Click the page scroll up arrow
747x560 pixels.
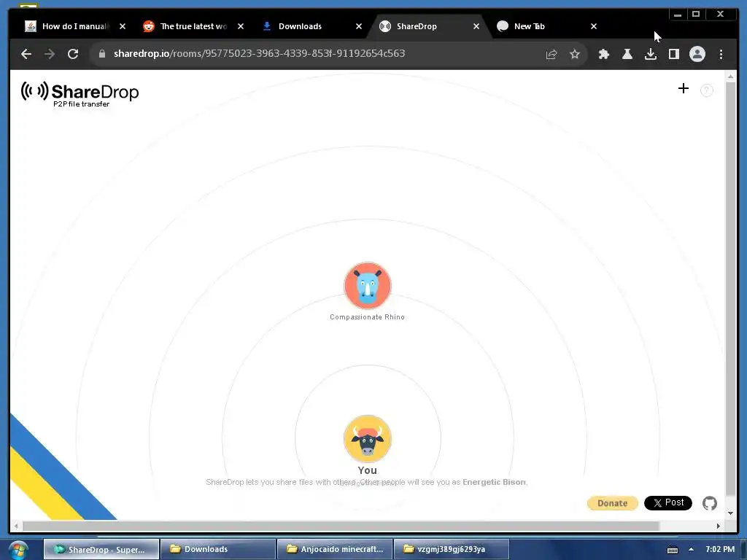click(730, 76)
